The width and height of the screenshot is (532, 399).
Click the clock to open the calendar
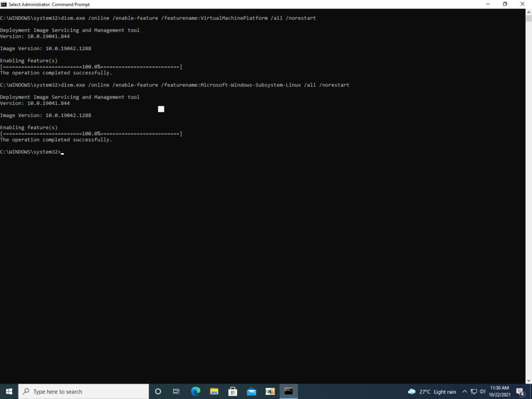[500, 391]
